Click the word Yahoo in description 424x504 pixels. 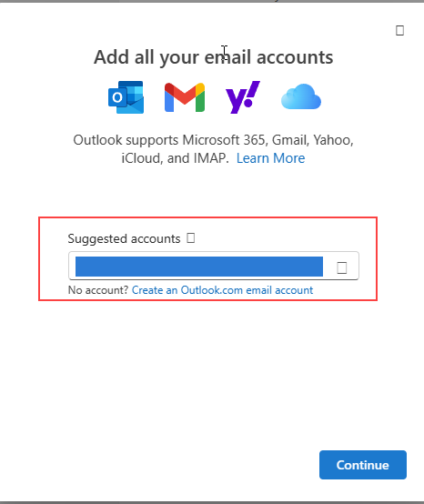coord(333,140)
